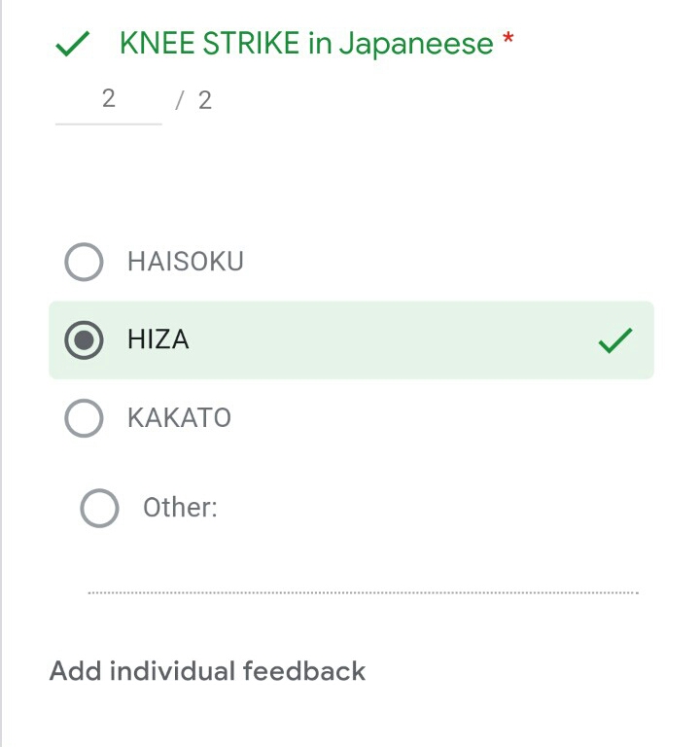Select the HAISOKU radio button
700x747 pixels.
[x=84, y=262]
